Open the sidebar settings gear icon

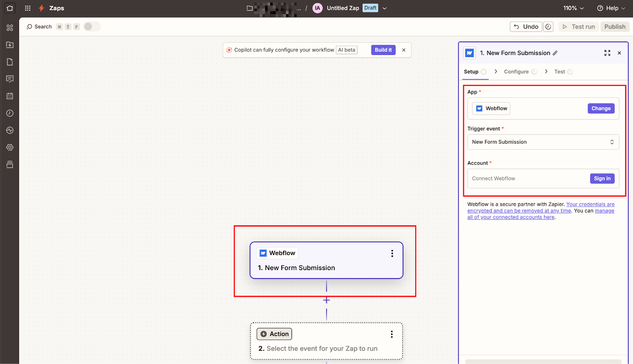10,147
